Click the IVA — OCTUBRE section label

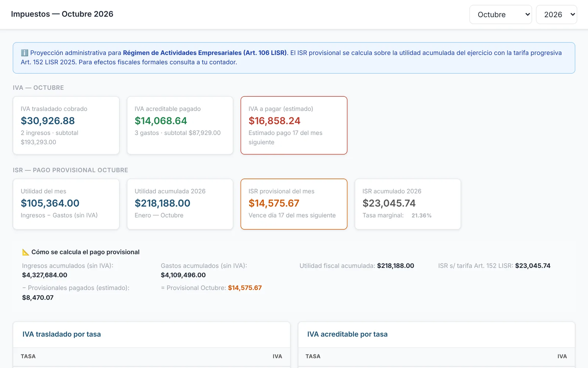pos(38,88)
